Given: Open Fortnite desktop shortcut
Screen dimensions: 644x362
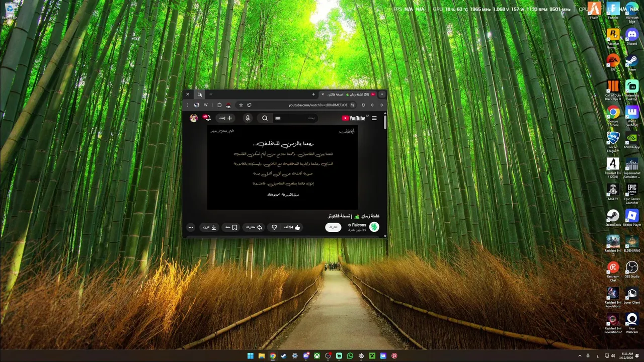Looking at the screenshot, I should (x=613, y=11).
